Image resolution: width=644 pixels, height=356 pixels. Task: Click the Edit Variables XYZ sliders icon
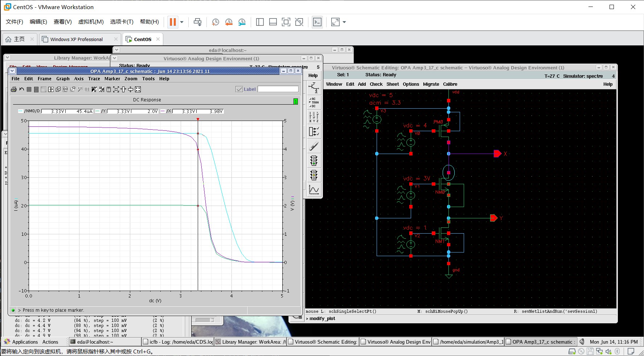coord(314,117)
